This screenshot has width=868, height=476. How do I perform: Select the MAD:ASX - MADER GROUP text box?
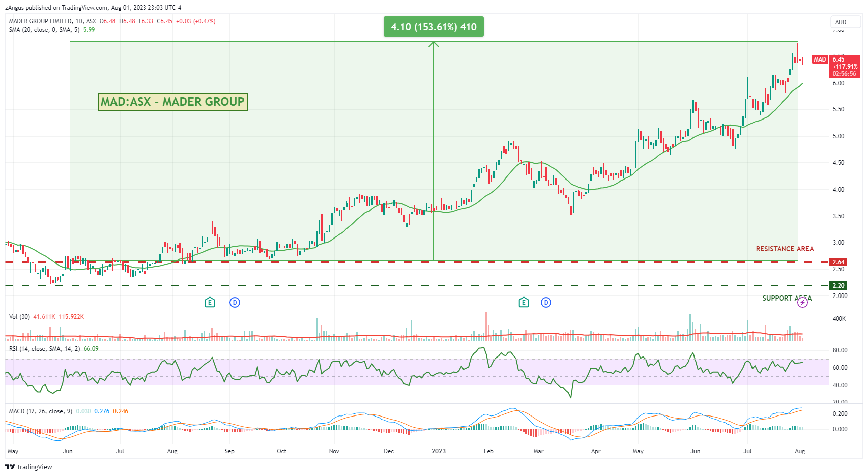(173, 102)
